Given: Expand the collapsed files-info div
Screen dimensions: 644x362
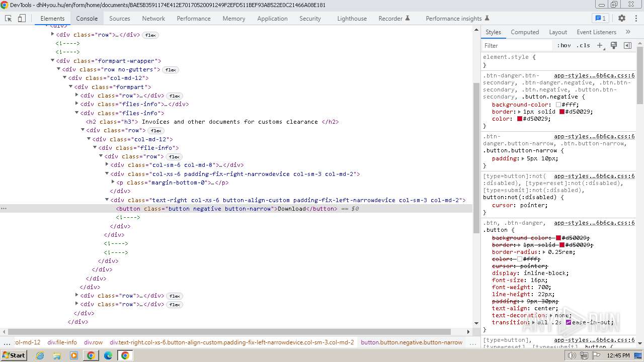Looking at the screenshot, I should (x=77, y=104).
